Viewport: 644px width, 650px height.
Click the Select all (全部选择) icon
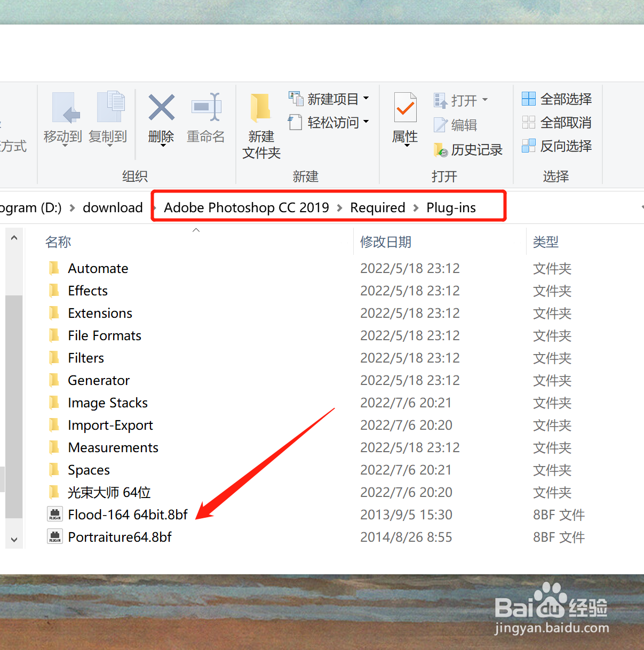[528, 99]
